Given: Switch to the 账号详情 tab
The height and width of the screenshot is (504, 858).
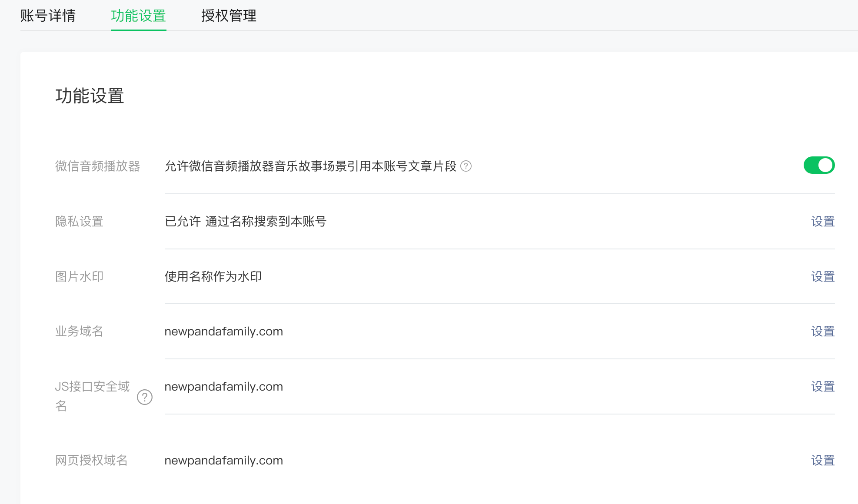Looking at the screenshot, I should click(x=48, y=16).
